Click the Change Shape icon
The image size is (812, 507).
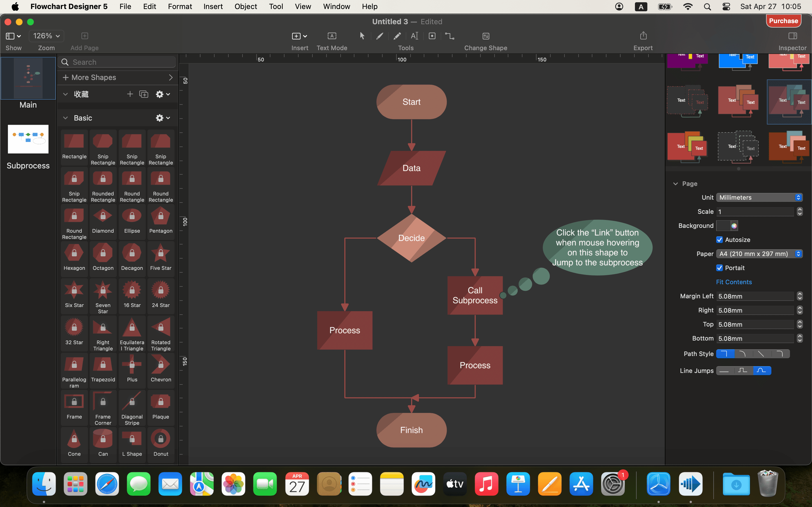(486, 36)
